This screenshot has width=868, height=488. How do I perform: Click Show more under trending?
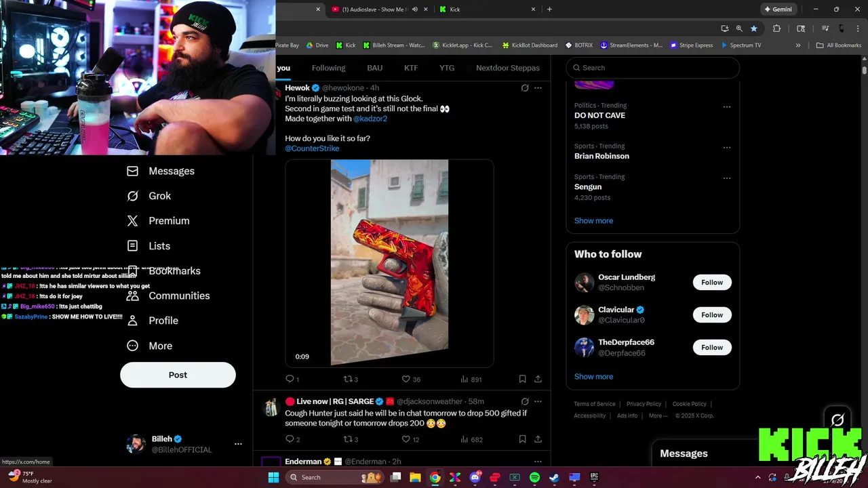(593, 220)
